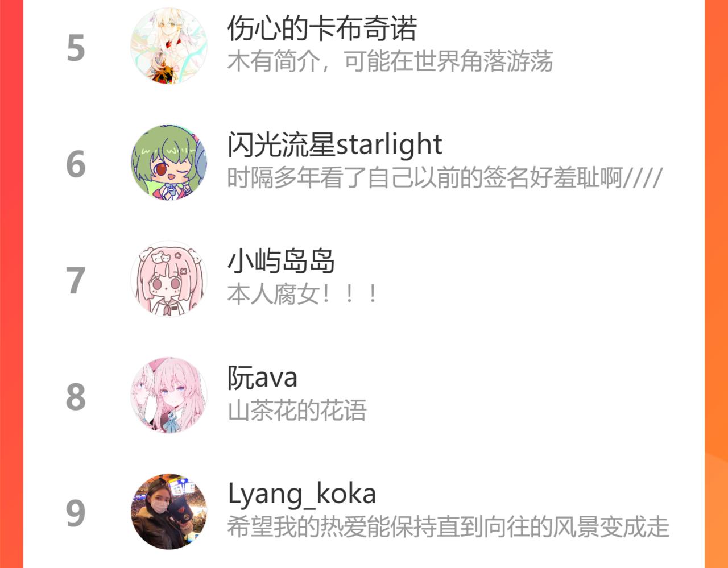Select the username 阮ava
The height and width of the screenshot is (568, 728).
(262, 378)
